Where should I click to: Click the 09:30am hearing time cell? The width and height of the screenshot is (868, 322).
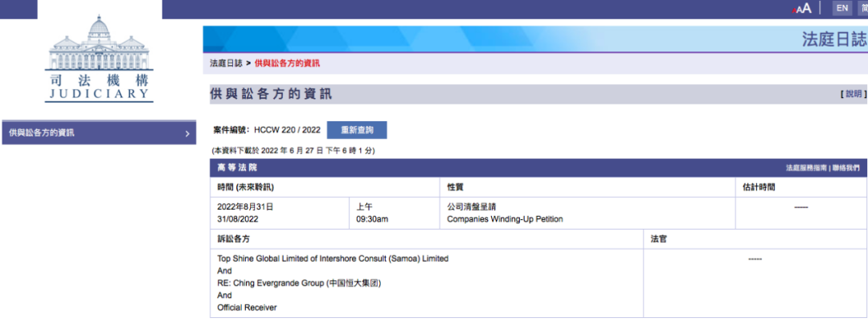(372, 219)
